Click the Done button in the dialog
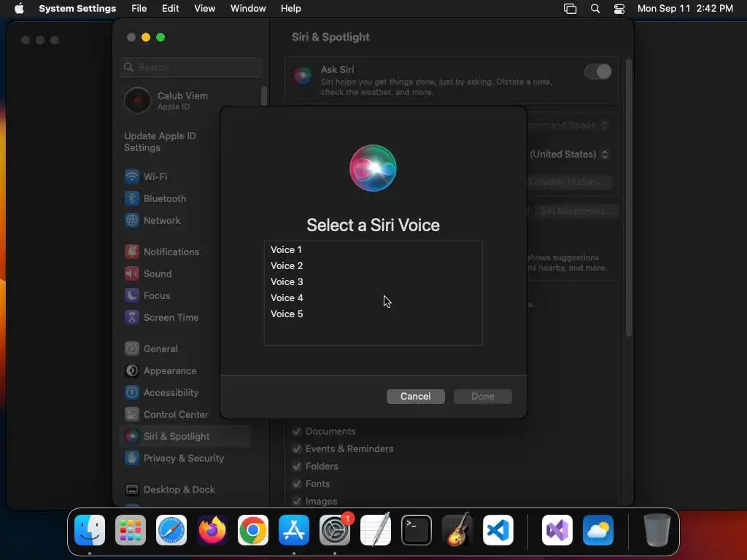The height and width of the screenshot is (560, 747). pos(483,396)
